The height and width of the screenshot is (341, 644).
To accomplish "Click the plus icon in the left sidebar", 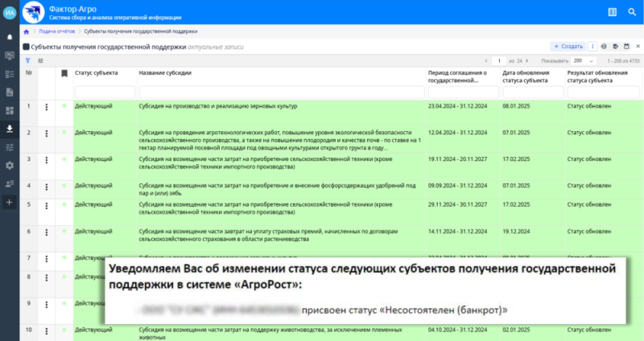I will (x=10, y=202).
